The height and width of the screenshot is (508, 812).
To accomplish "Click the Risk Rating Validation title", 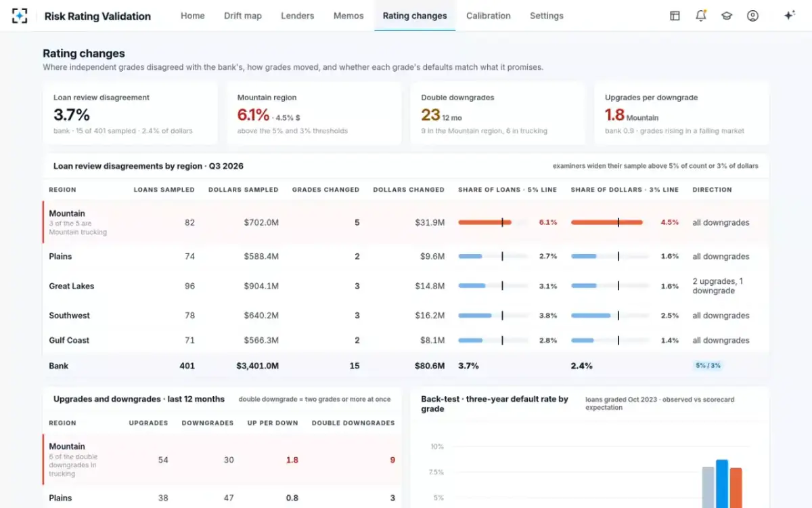I will 97,16.
